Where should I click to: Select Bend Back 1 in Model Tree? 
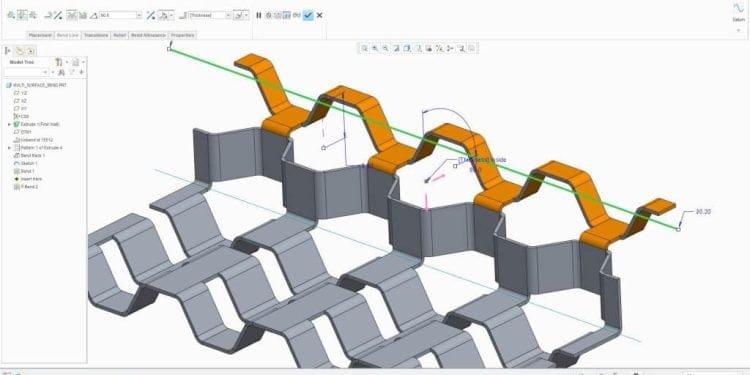click(29, 155)
